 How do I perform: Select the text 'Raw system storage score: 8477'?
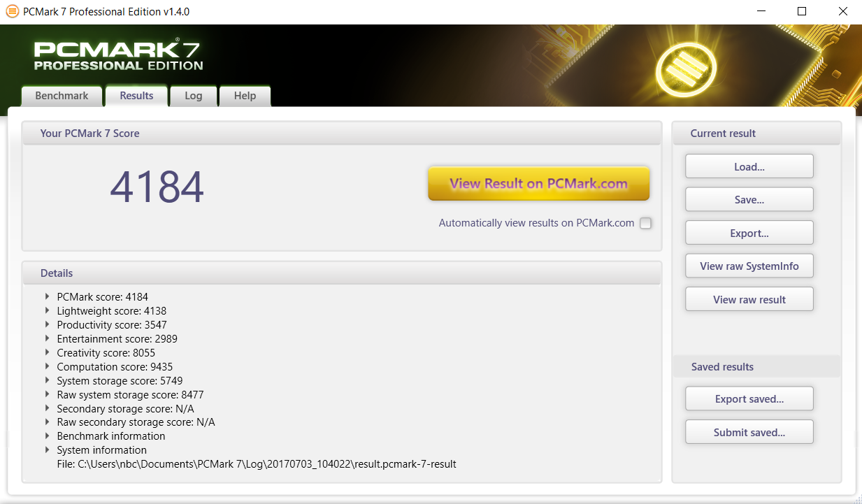[131, 395]
